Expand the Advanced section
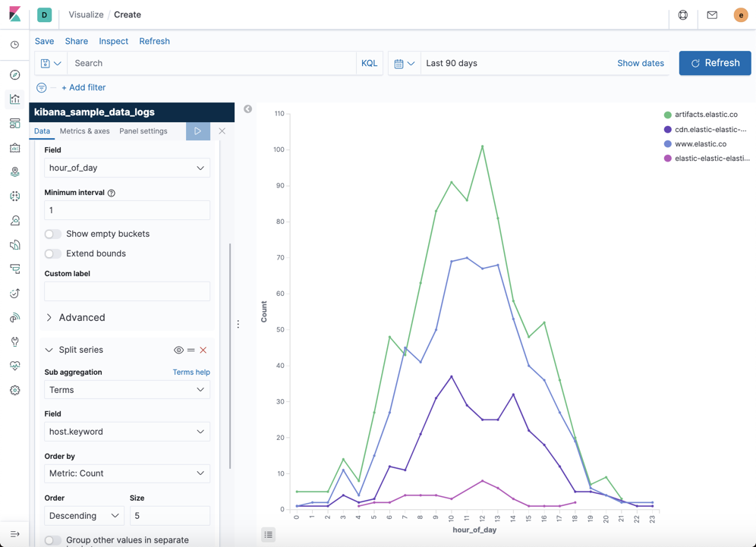This screenshot has width=756, height=547. (75, 318)
